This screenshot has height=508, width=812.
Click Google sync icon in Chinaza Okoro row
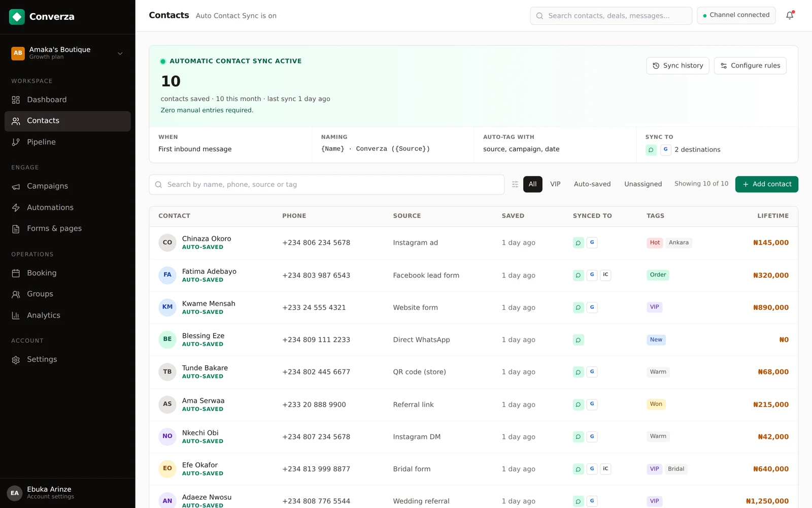592,242
